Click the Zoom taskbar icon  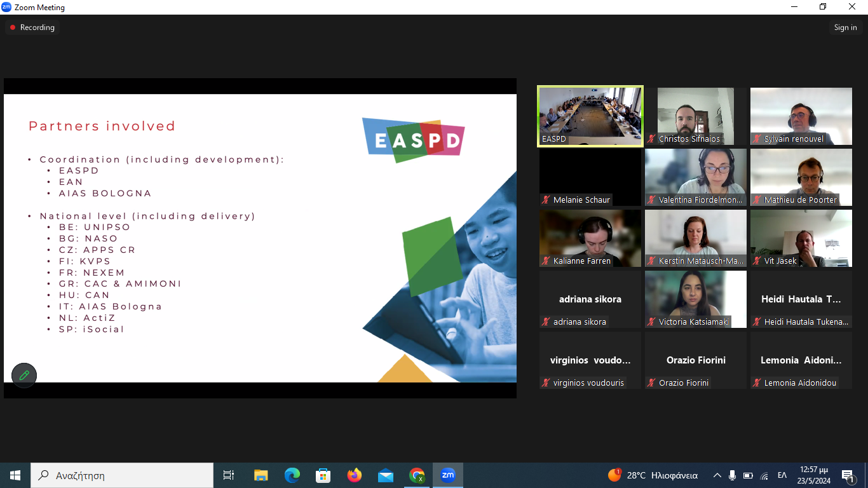pyautogui.click(x=448, y=475)
